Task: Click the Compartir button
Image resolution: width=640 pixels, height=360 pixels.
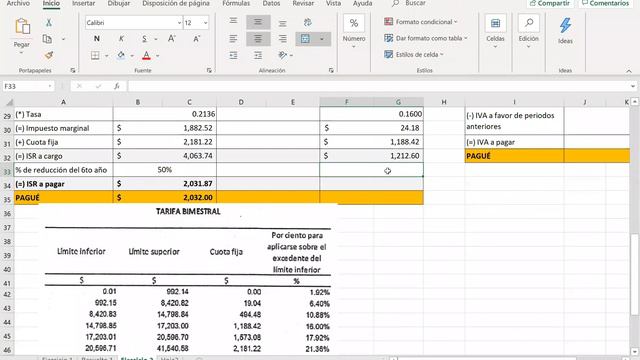Action: [x=550, y=3]
